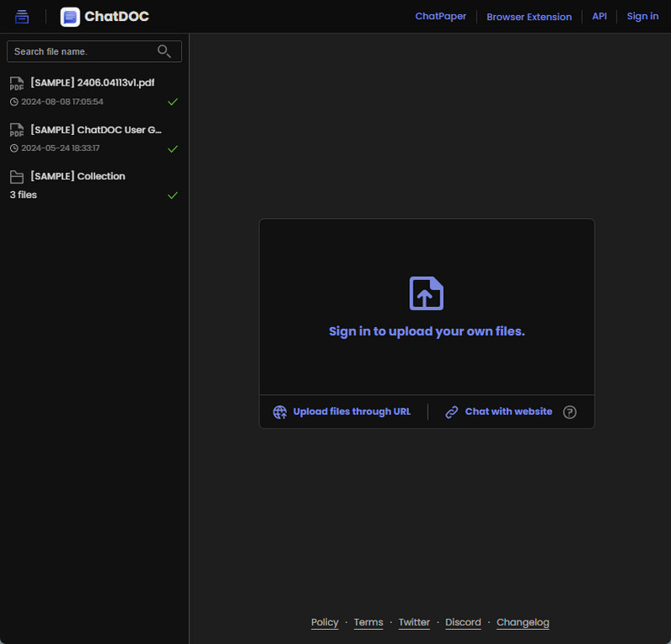Open the Changelog footer link
The width and height of the screenshot is (671, 644).
[523, 622]
